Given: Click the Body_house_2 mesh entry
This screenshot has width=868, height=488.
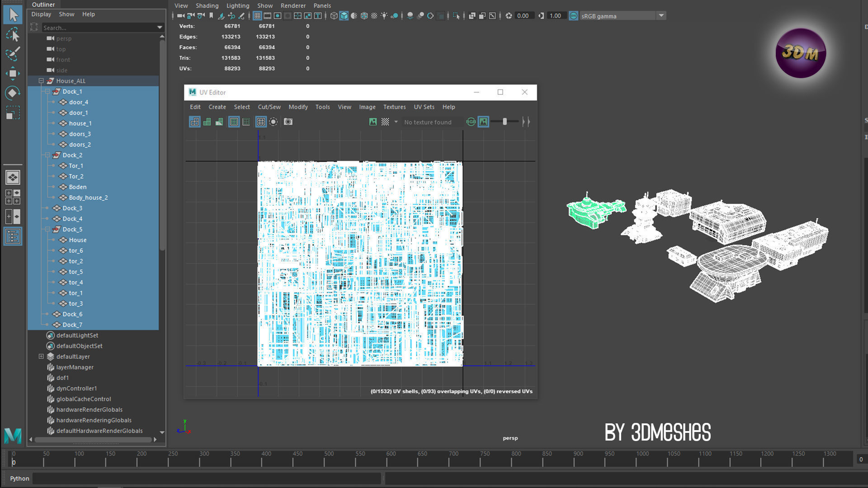Looking at the screenshot, I should (88, 197).
